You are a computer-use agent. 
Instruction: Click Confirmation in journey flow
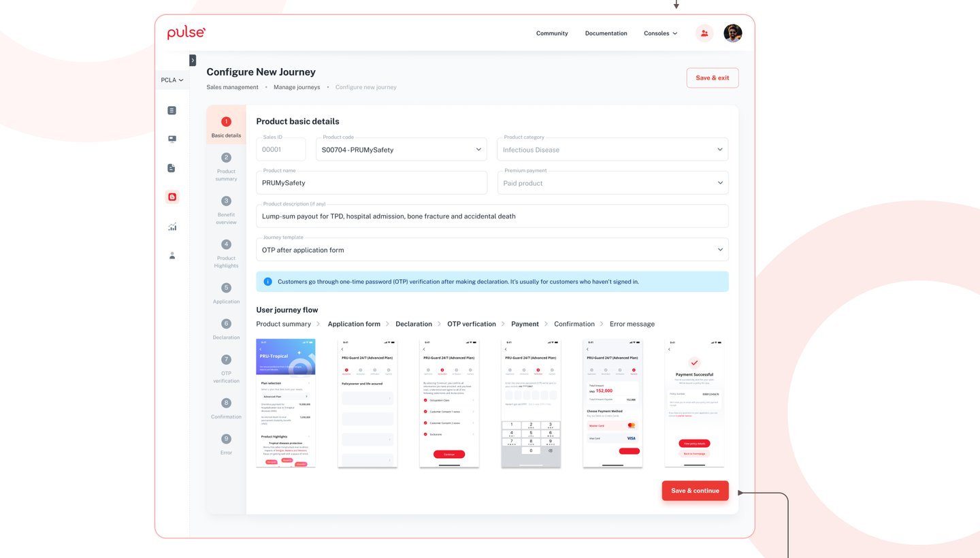pyautogui.click(x=574, y=324)
